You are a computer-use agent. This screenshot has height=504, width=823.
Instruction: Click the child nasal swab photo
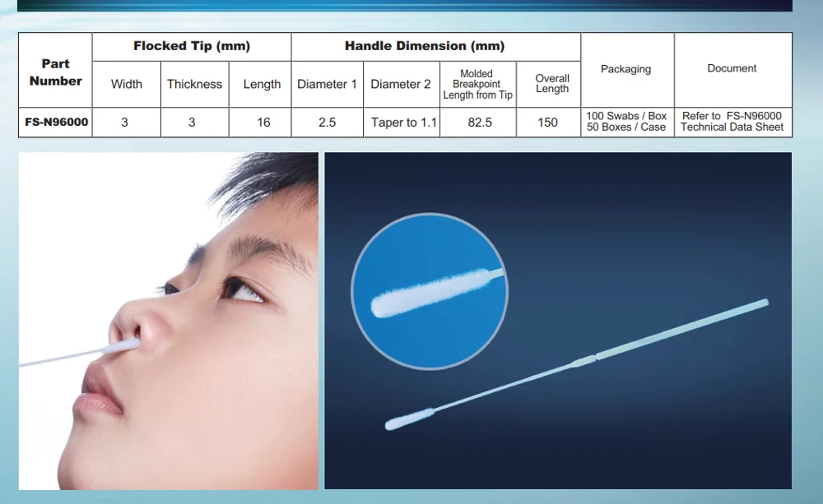click(168, 321)
